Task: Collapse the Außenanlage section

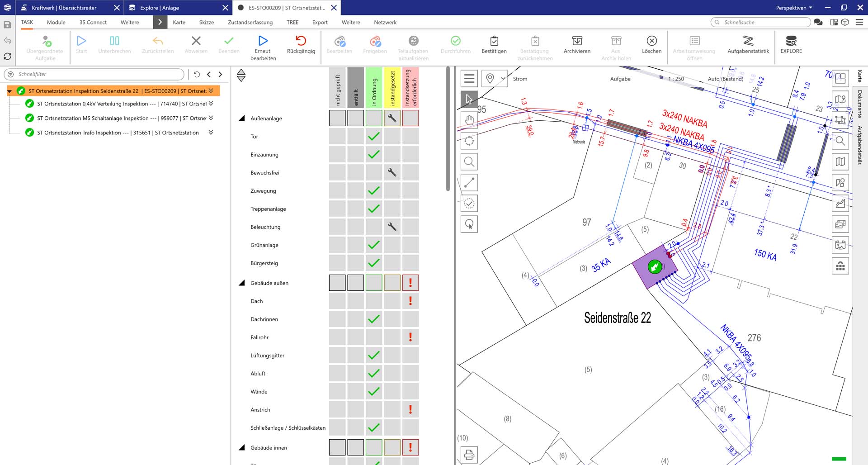Action: click(x=242, y=119)
